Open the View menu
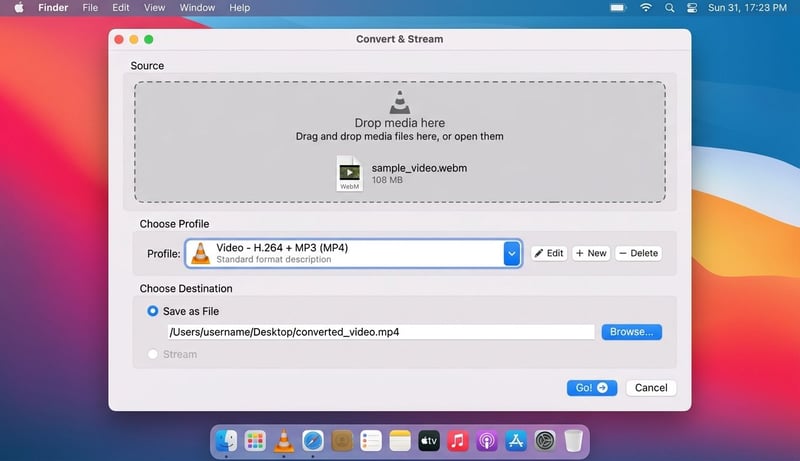Viewport: 800px width, 461px height. pos(154,8)
